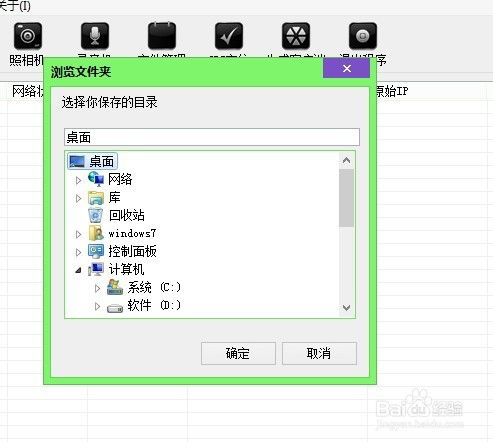Collapse the 计算机 computer tree node

pyautogui.click(x=78, y=270)
